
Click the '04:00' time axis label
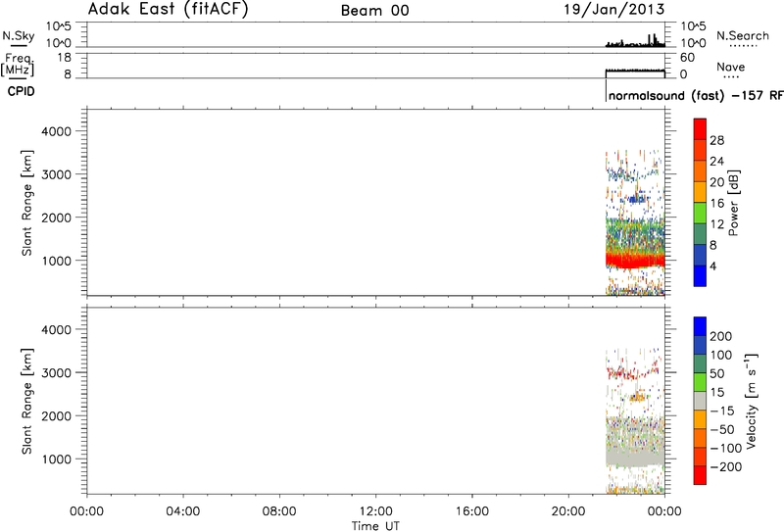pyautogui.click(x=183, y=511)
